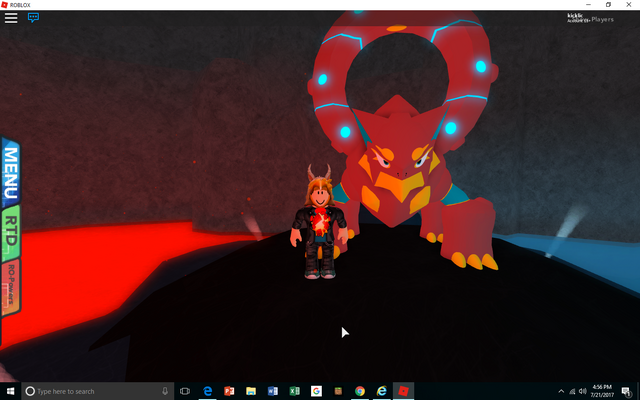Open the RO-Powers side tab

pyautogui.click(x=11, y=288)
